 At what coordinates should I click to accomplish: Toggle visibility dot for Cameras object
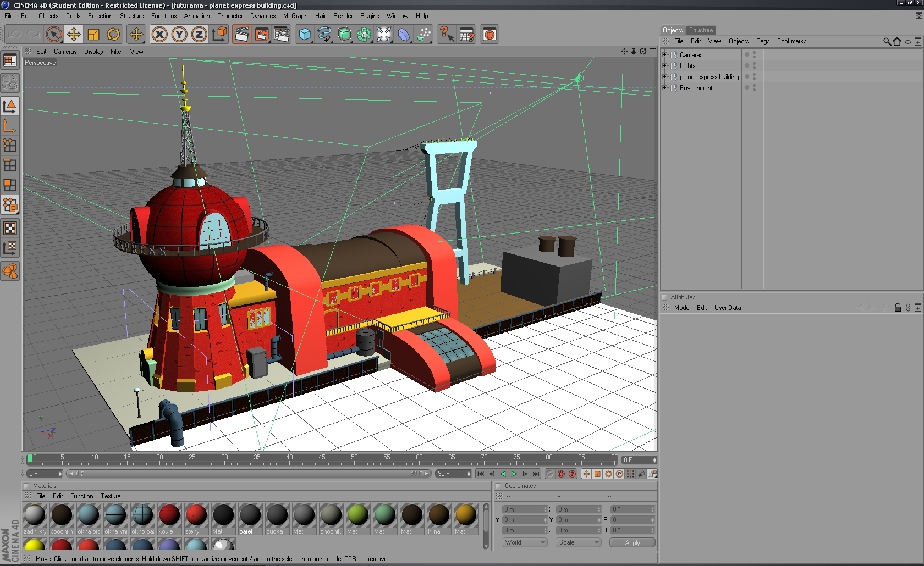point(747,54)
